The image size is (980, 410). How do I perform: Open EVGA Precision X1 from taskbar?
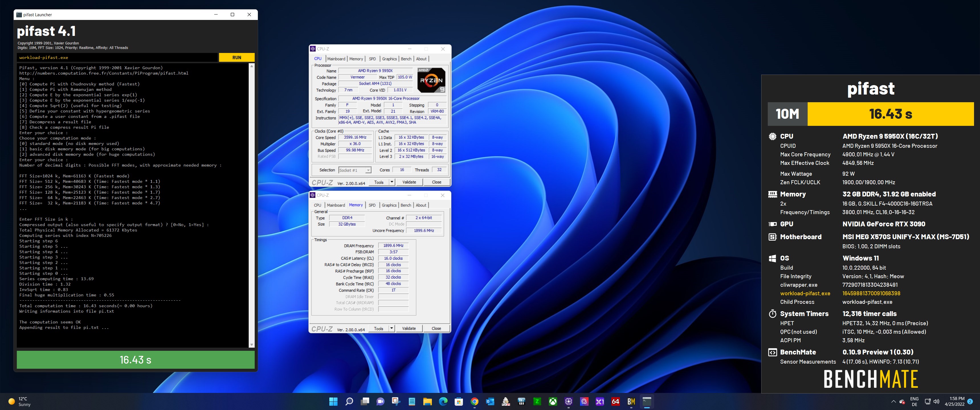600,401
